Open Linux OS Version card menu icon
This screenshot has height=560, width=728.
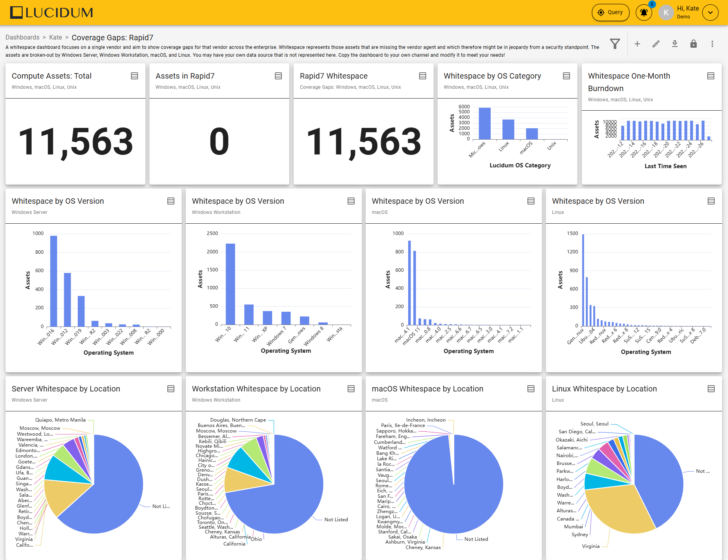point(711,201)
